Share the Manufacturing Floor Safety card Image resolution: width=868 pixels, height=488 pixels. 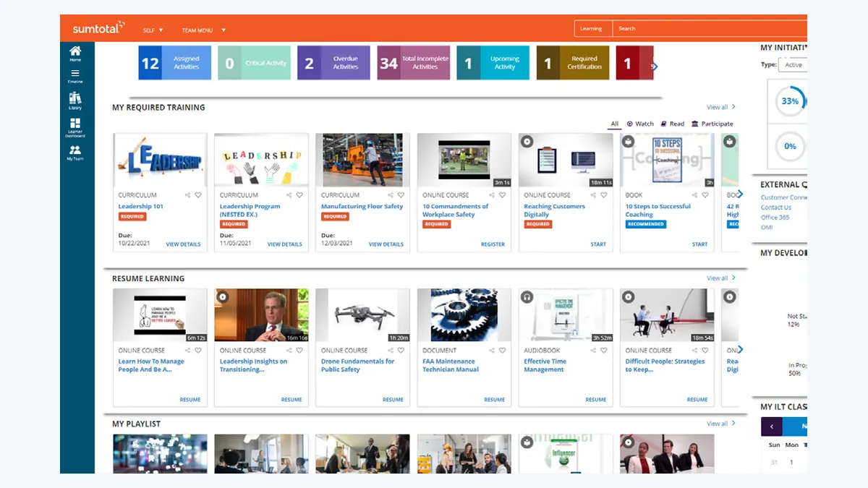coord(390,195)
